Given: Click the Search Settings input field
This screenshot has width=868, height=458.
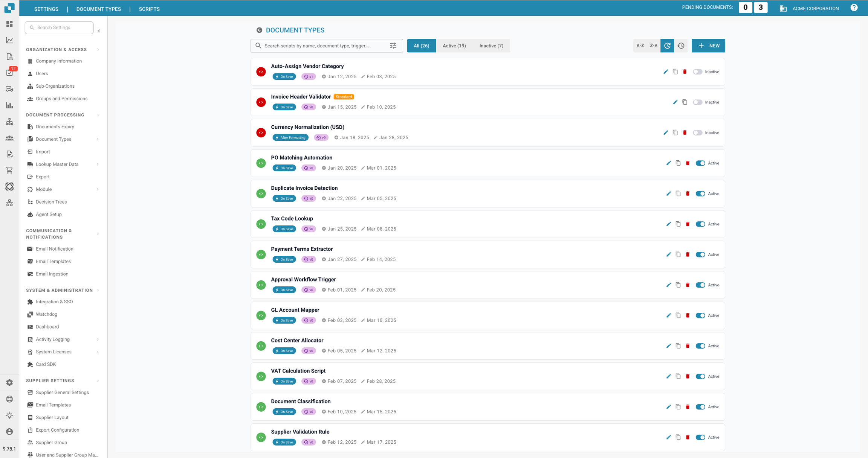Looking at the screenshot, I should tap(59, 27).
